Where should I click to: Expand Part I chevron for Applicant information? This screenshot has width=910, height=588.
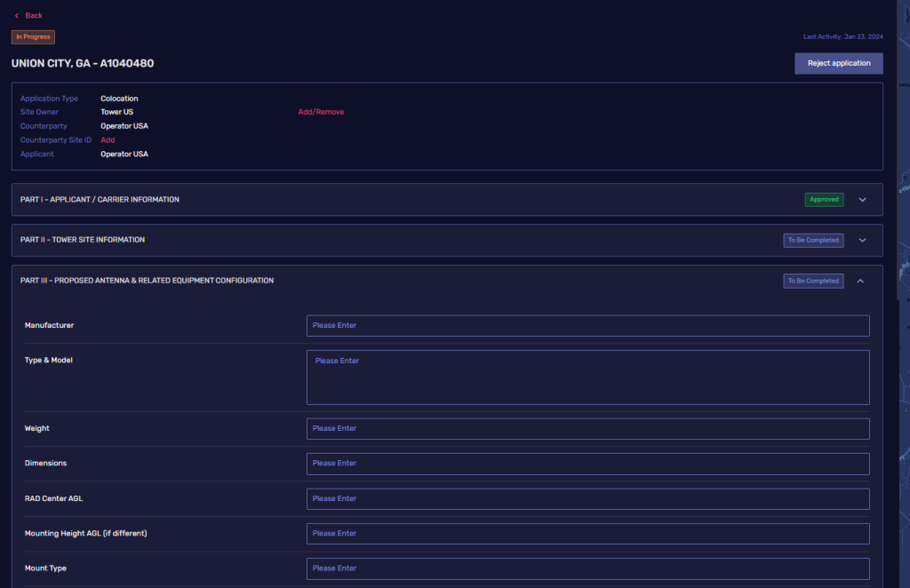(862, 200)
